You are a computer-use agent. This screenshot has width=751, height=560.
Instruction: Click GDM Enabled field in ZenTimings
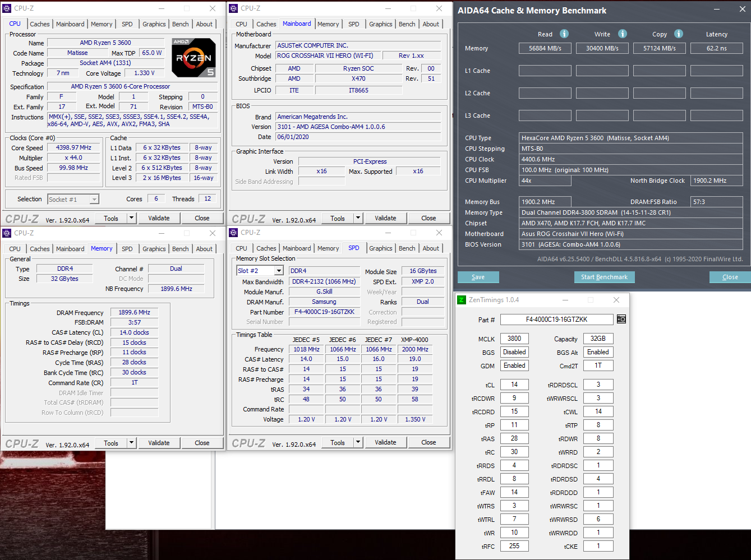click(514, 365)
